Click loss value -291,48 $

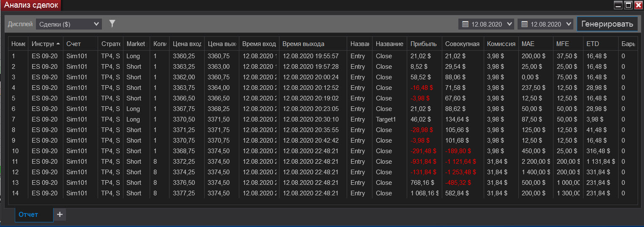click(x=422, y=151)
